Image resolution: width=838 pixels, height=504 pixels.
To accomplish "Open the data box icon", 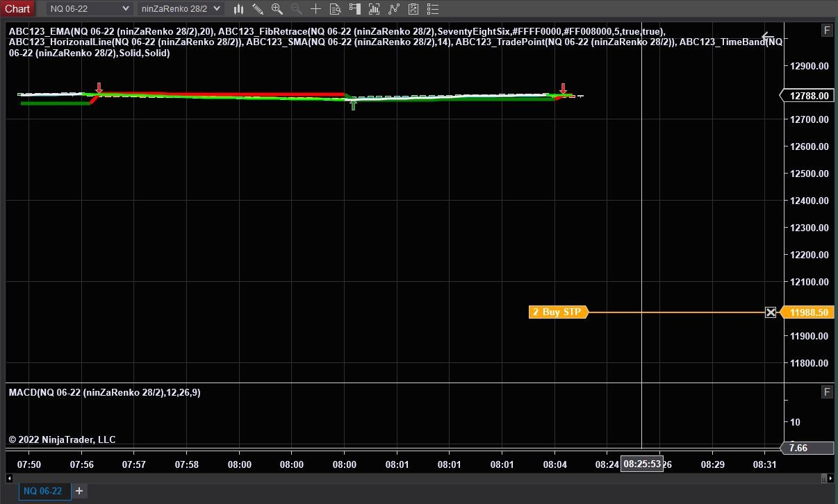I will point(335,9).
